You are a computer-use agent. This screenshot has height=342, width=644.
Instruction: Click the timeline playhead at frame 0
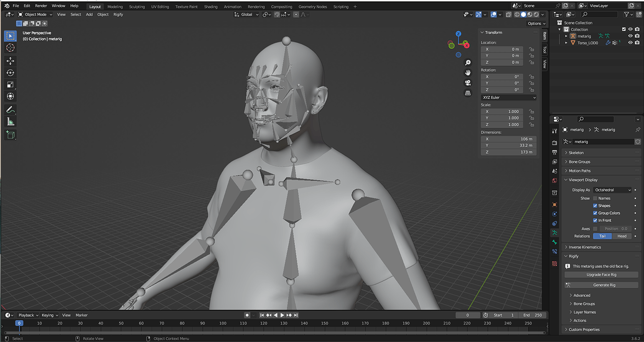[19, 323]
